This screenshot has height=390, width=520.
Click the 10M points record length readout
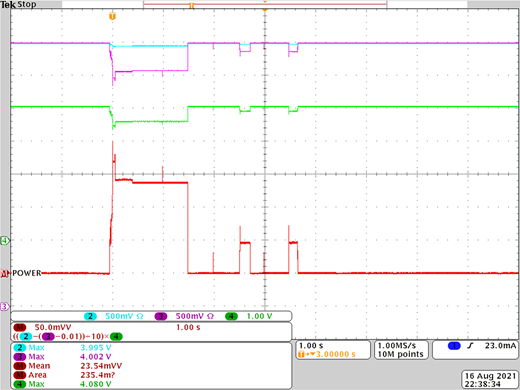[400, 354]
